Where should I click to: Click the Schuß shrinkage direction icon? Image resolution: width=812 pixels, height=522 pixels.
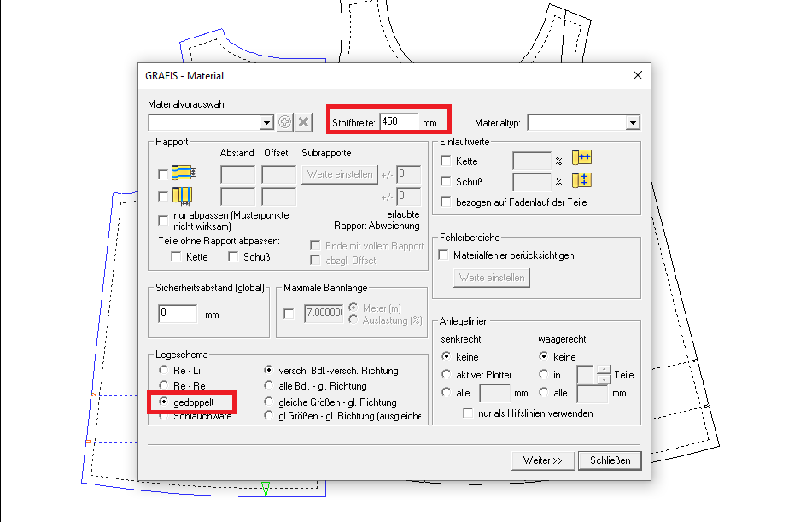[x=582, y=180]
